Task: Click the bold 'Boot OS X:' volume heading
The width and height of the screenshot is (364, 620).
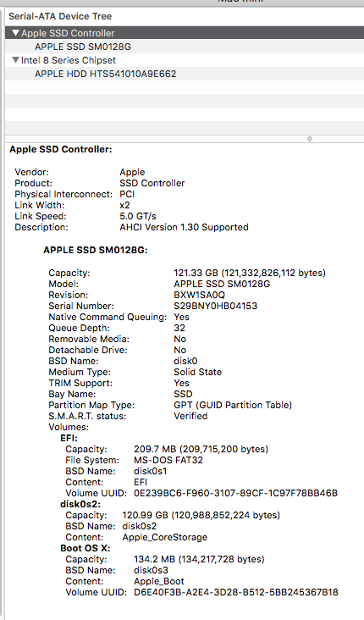Action: [85, 549]
